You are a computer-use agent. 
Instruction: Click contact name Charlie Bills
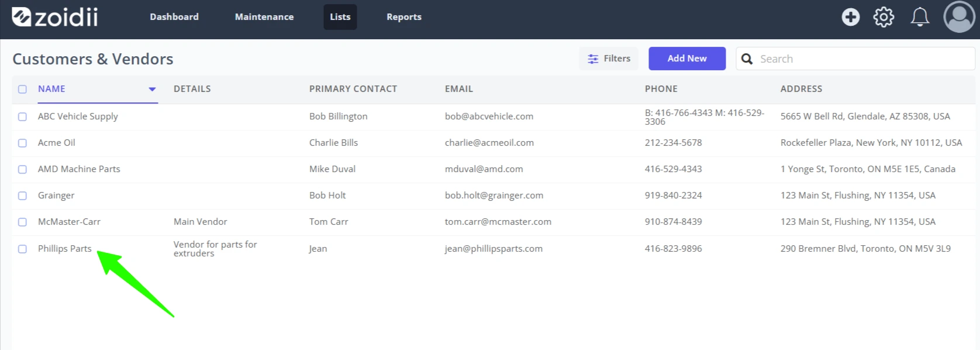coord(333,143)
